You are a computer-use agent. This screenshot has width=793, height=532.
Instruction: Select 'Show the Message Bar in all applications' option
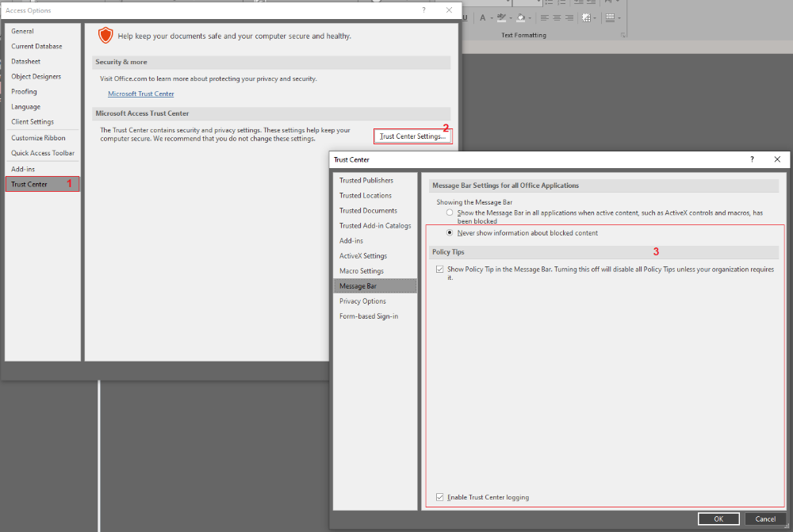point(450,213)
